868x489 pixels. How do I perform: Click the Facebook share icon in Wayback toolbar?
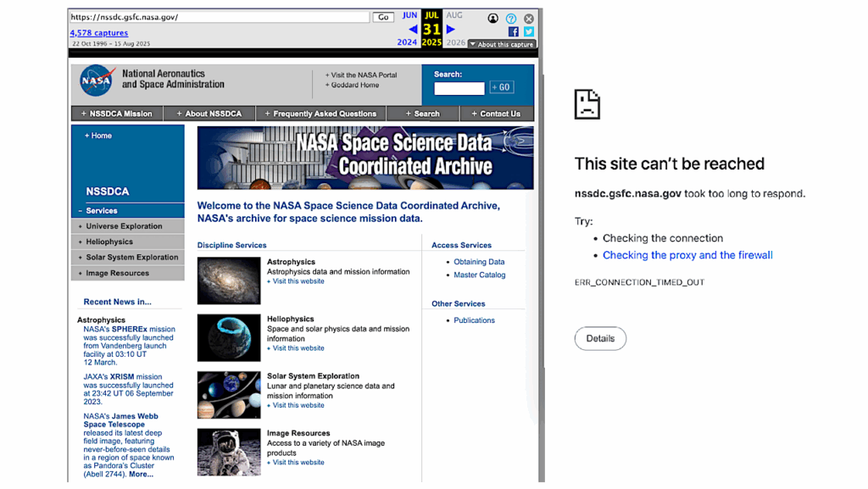[x=513, y=31]
